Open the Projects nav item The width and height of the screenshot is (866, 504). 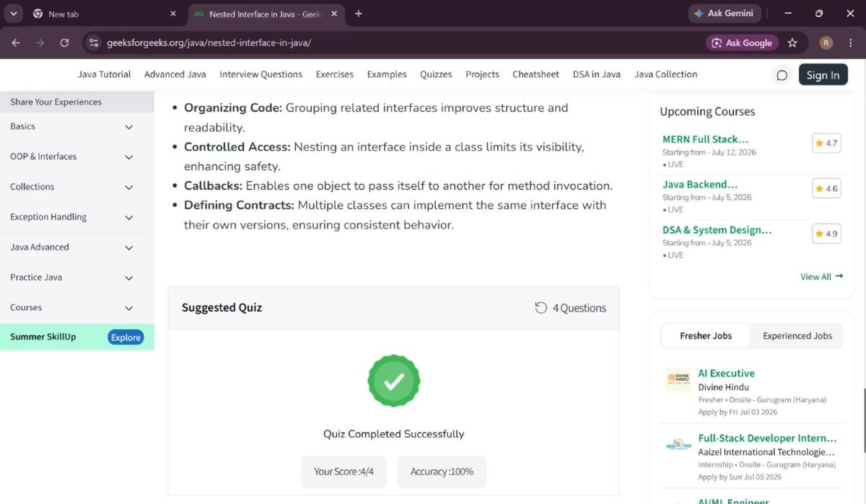point(482,74)
